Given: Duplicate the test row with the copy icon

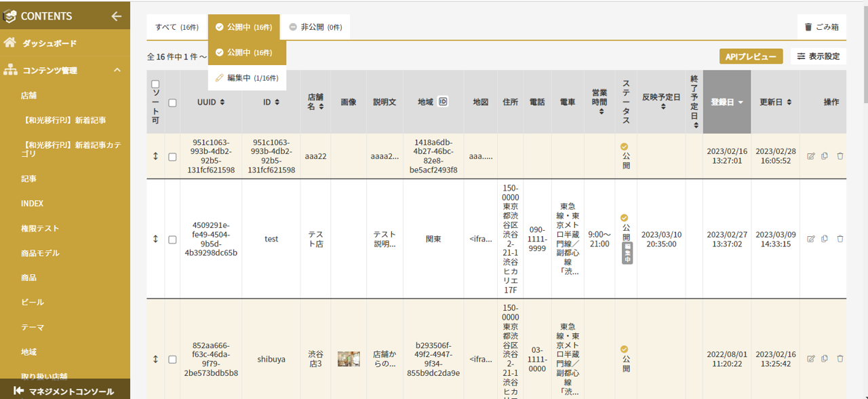Looking at the screenshot, I should click(825, 239).
